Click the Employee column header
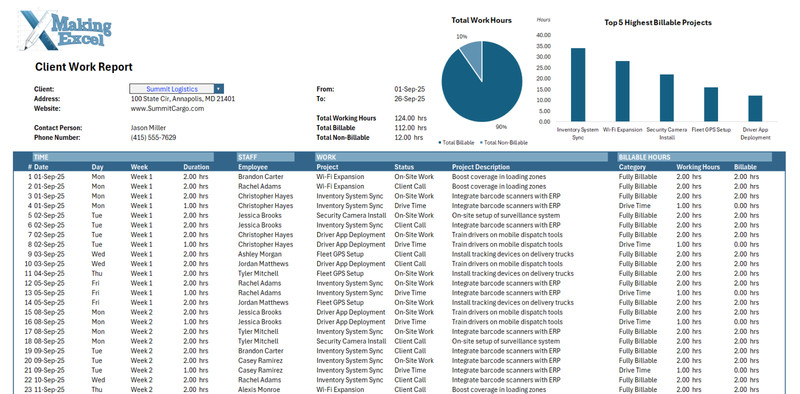Screen dimensions: 800x394 click(253, 167)
